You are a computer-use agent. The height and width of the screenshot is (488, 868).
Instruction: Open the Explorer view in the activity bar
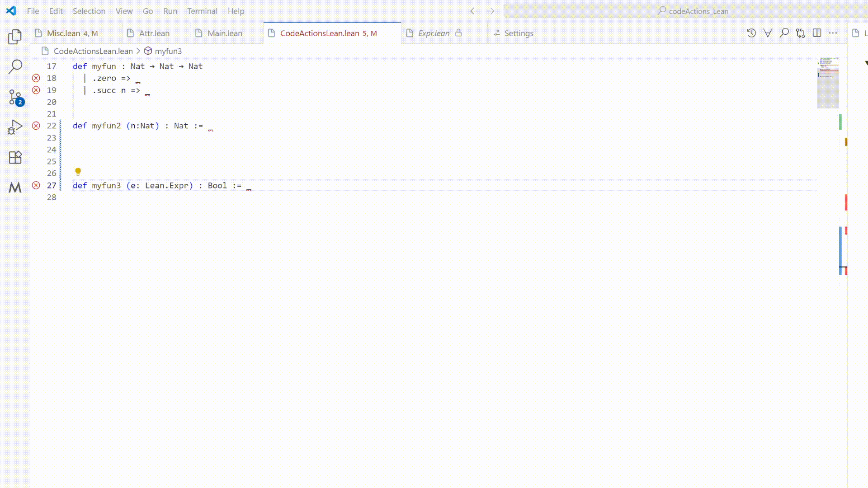tap(15, 37)
